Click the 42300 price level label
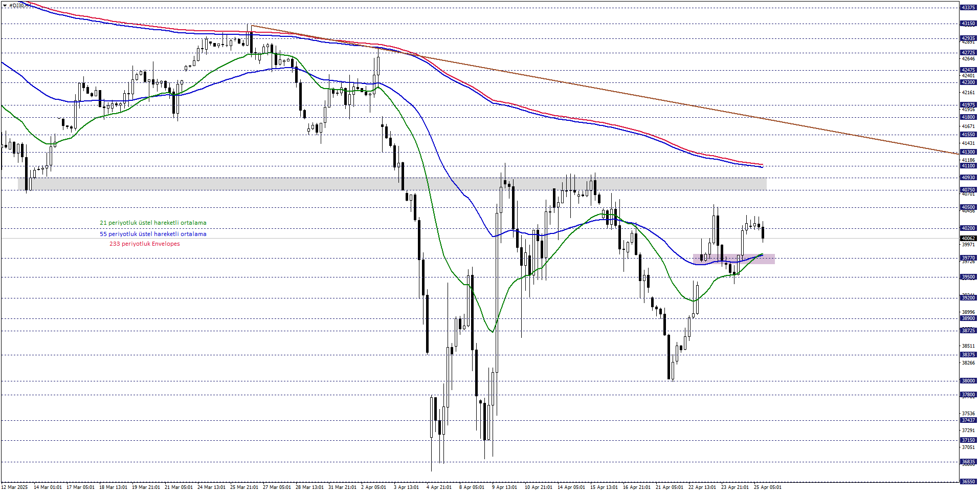Viewport: 980px width, 493px height. pos(969,82)
